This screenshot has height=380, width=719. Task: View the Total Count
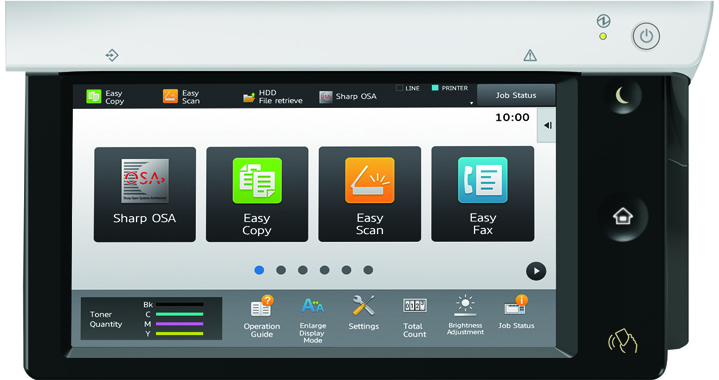(x=415, y=318)
